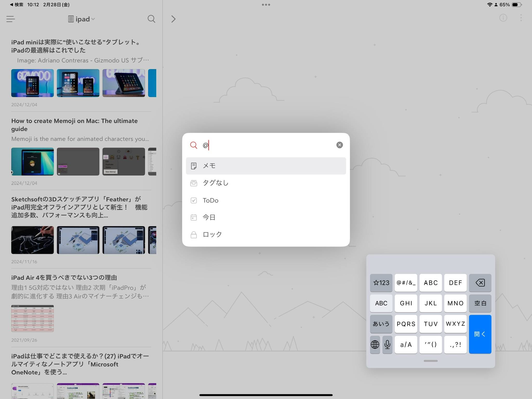Tap the MNO keyboard key
Screen dimensions: 532x399
[455, 303]
